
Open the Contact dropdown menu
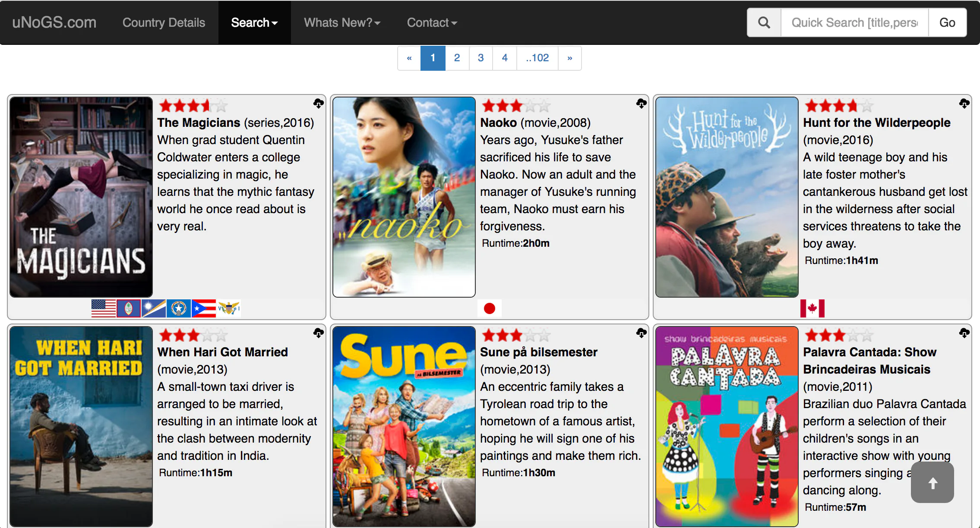tap(432, 22)
